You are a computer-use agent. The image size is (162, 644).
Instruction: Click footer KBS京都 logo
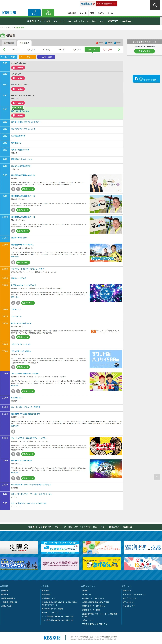click(52, 638)
